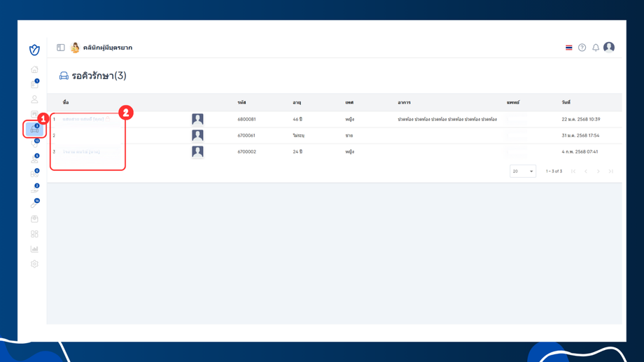Image resolution: width=644 pixels, height=362 pixels.
Task: Click the รหัส column header
Action: tap(241, 102)
